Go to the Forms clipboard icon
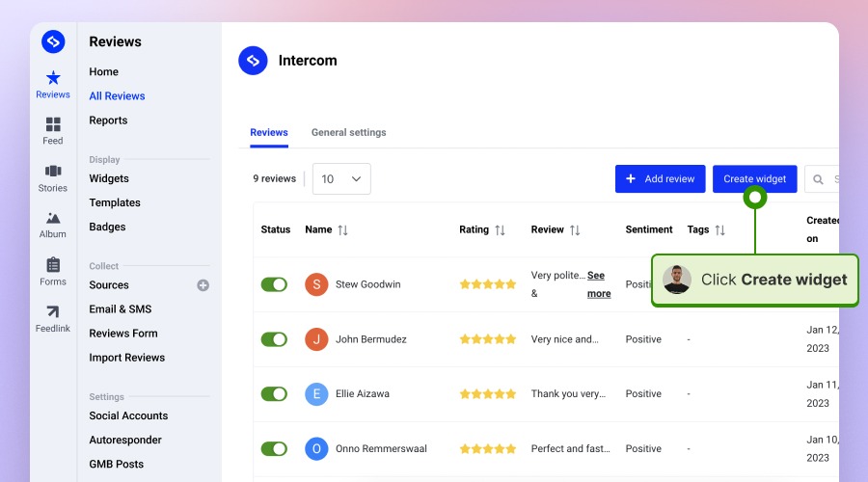The height and width of the screenshot is (482, 868). 53,265
